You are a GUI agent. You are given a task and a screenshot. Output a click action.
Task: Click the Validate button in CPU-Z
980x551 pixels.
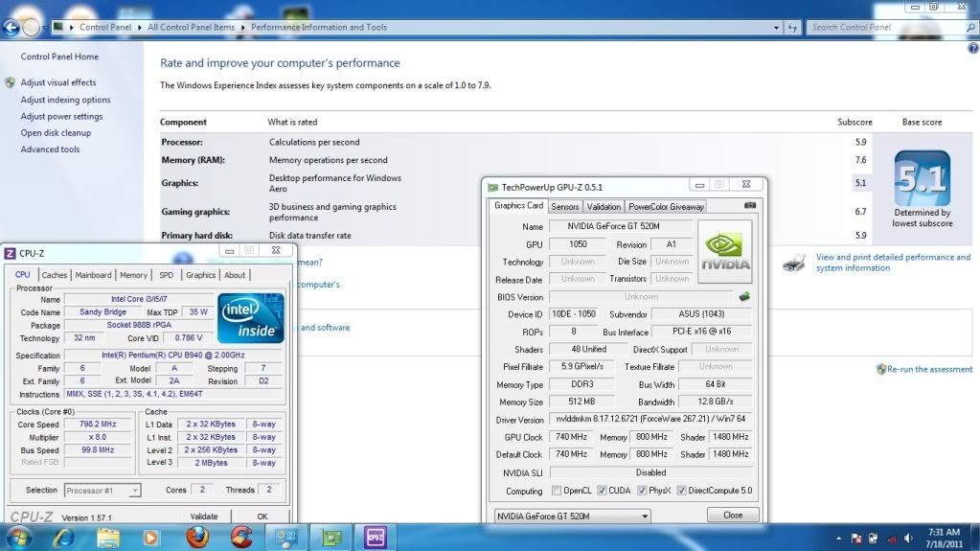coord(204,516)
